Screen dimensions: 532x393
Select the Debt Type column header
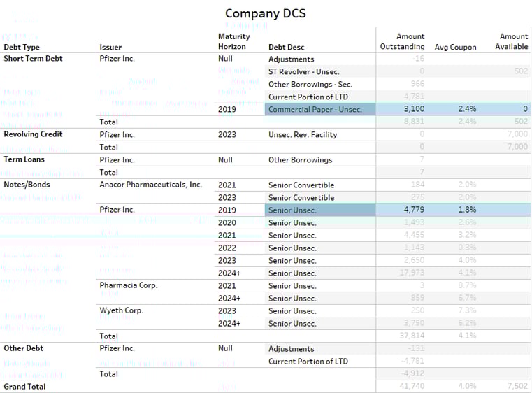pos(22,47)
